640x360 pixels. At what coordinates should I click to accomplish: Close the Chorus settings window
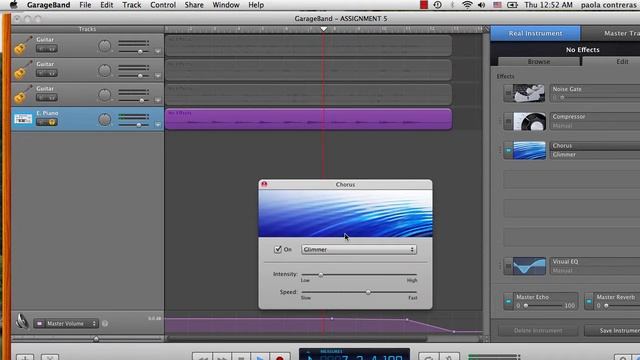coord(264,184)
